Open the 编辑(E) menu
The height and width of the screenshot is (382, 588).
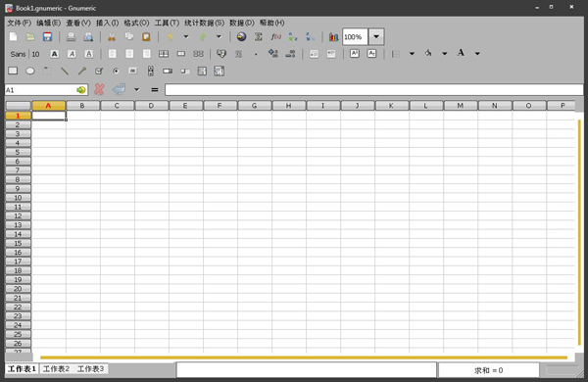point(48,23)
